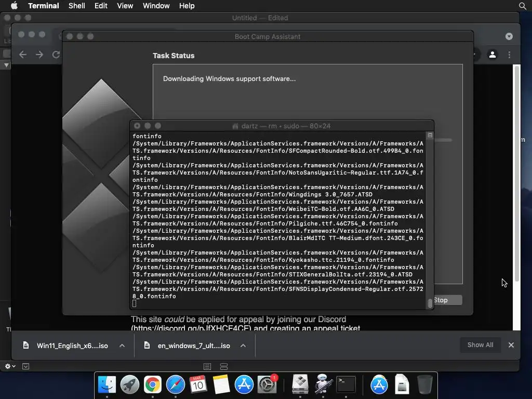Click the 'Task Status' heading
The height and width of the screenshot is (399, 532).
pos(174,56)
